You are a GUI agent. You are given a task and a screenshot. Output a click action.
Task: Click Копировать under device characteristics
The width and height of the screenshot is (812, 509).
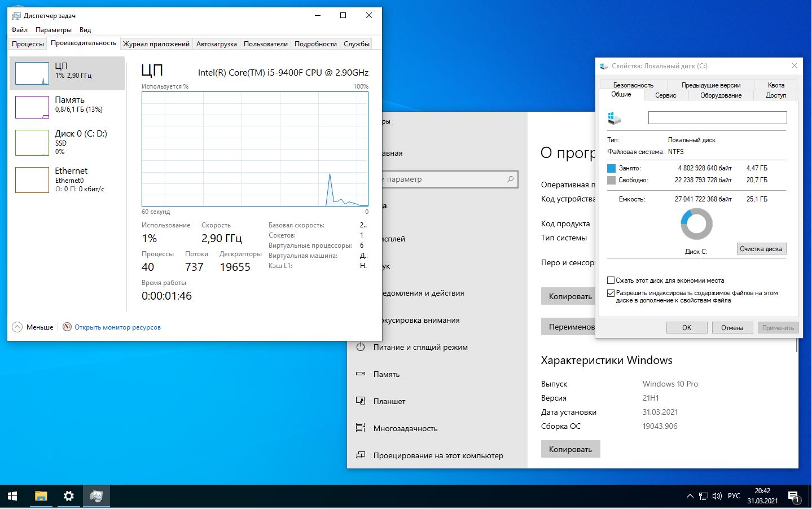568,296
